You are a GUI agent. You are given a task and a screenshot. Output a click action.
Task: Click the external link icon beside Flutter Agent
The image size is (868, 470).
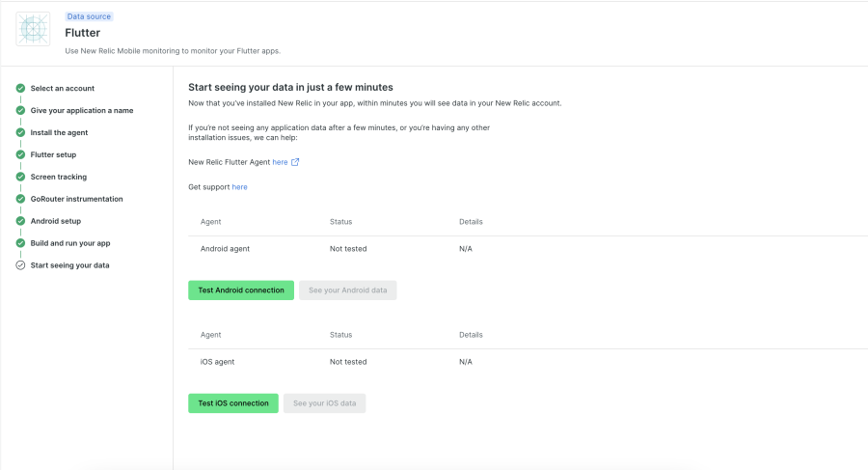(295, 162)
